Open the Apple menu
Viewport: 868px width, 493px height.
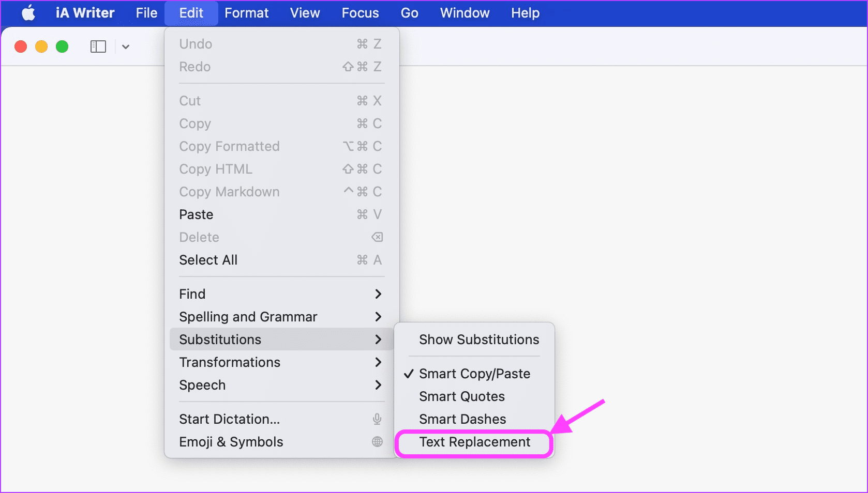[28, 13]
